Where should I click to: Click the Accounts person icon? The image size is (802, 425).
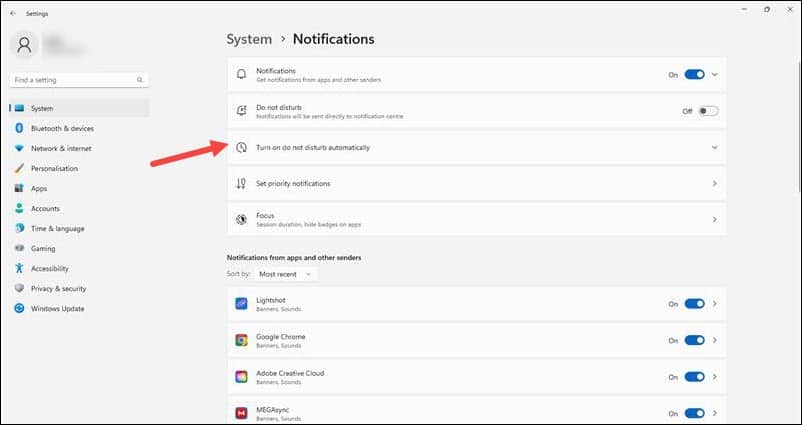coord(19,208)
